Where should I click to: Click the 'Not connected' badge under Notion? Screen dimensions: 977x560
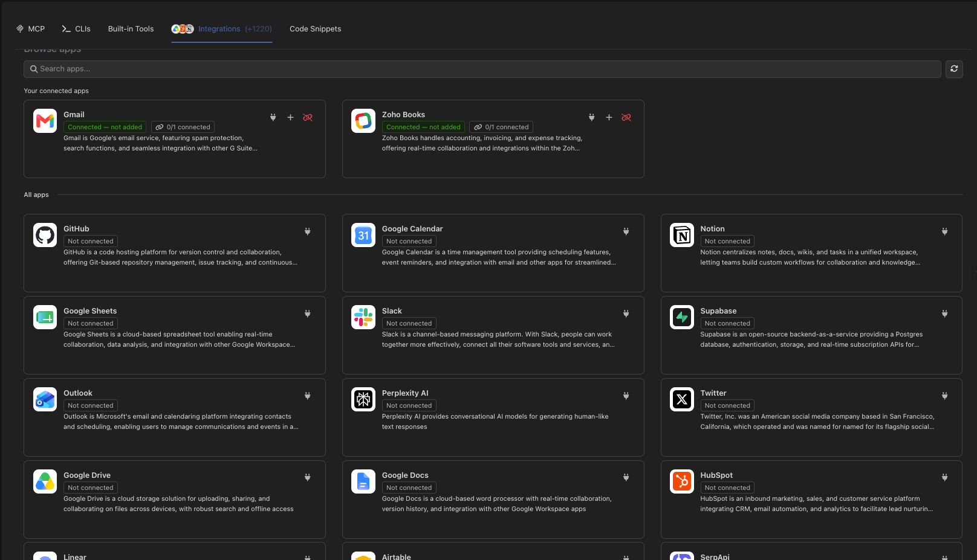tap(727, 241)
